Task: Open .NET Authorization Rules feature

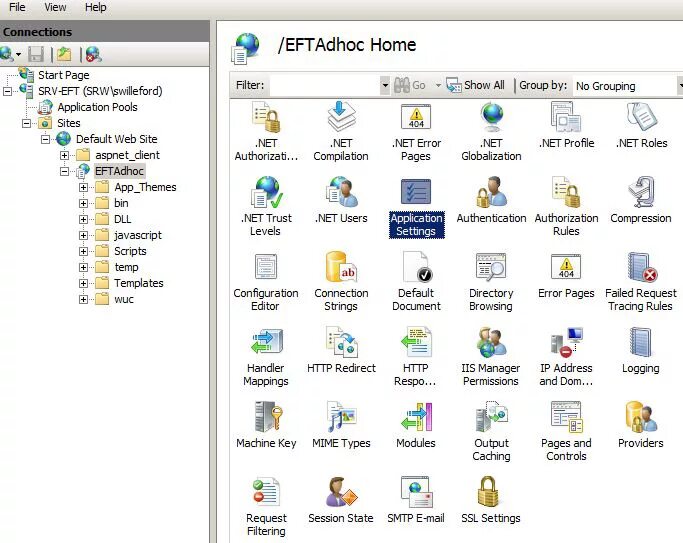Action: (x=266, y=132)
